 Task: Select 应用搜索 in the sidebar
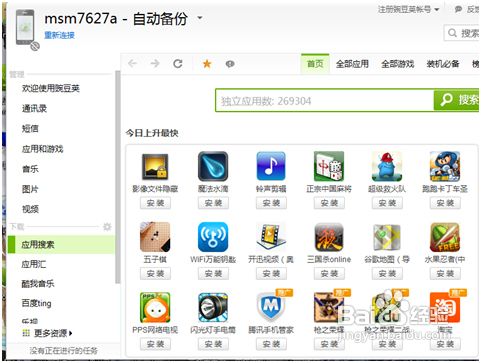click(x=61, y=245)
